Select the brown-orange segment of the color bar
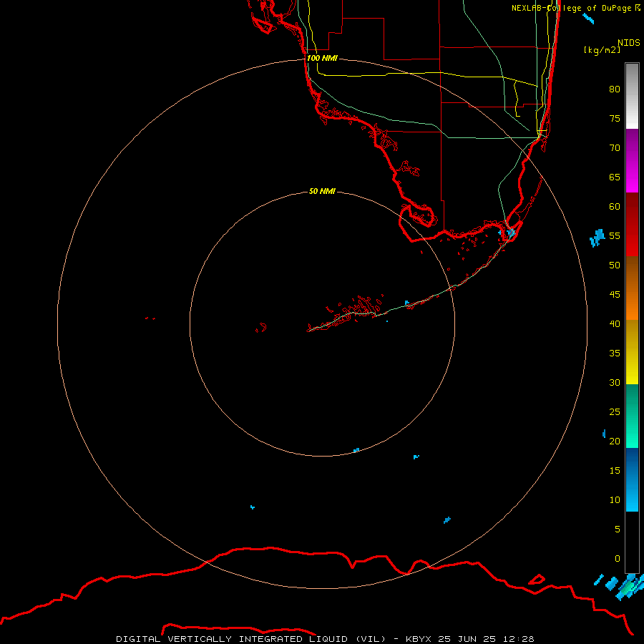644x644 pixels. [632, 288]
